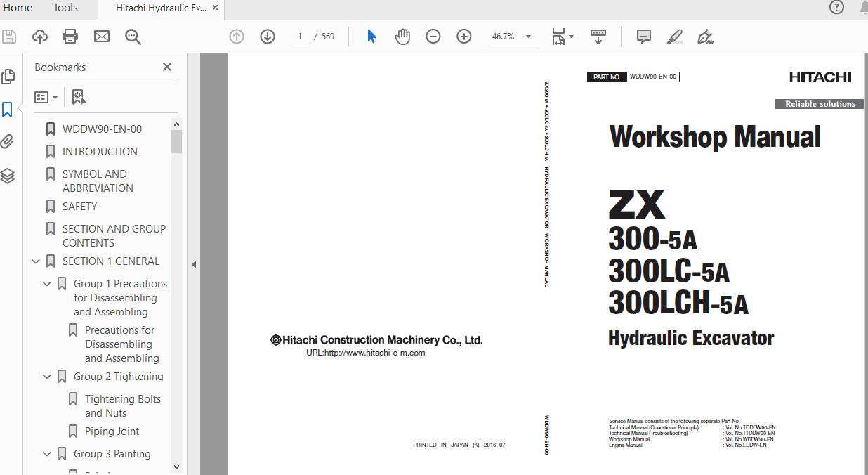Collapse the navigation pane arrow
This screenshot has width=868, height=475.
click(x=194, y=265)
